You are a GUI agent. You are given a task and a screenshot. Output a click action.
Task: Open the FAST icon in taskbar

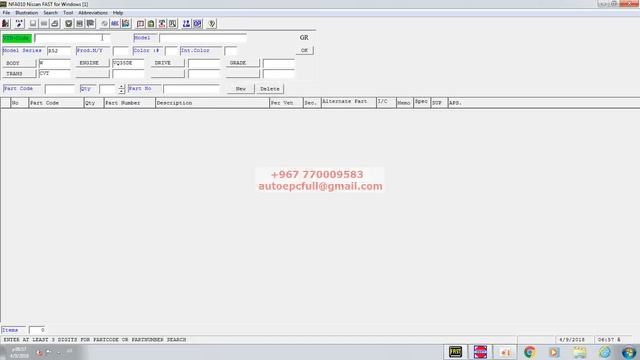[x=455, y=352]
